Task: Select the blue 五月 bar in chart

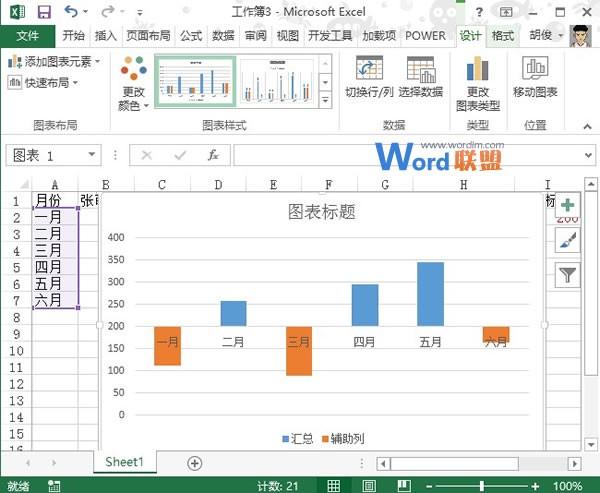Action: coord(430,294)
